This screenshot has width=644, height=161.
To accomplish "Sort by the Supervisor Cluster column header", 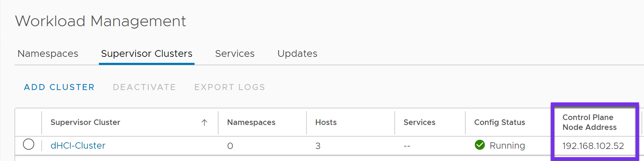I will click(x=85, y=123).
